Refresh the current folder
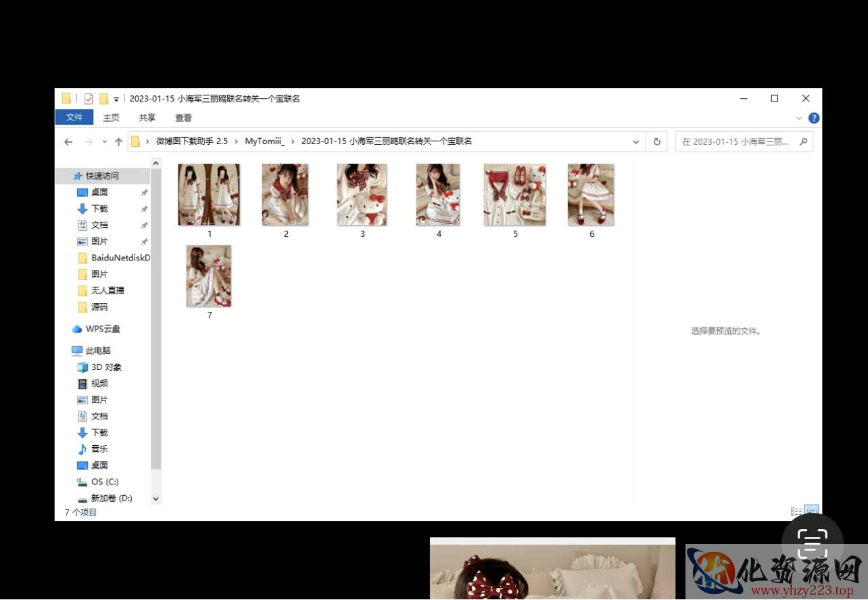This screenshot has width=868, height=600. click(x=656, y=142)
